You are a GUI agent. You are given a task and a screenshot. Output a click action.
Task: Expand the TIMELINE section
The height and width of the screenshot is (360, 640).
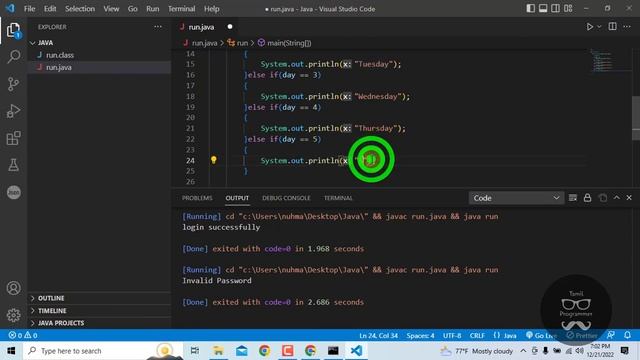(x=52, y=311)
